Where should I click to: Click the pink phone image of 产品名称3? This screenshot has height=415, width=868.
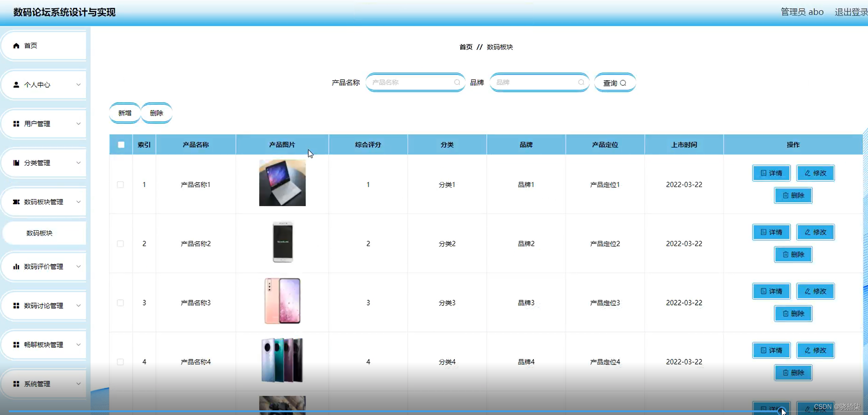click(x=282, y=301)
